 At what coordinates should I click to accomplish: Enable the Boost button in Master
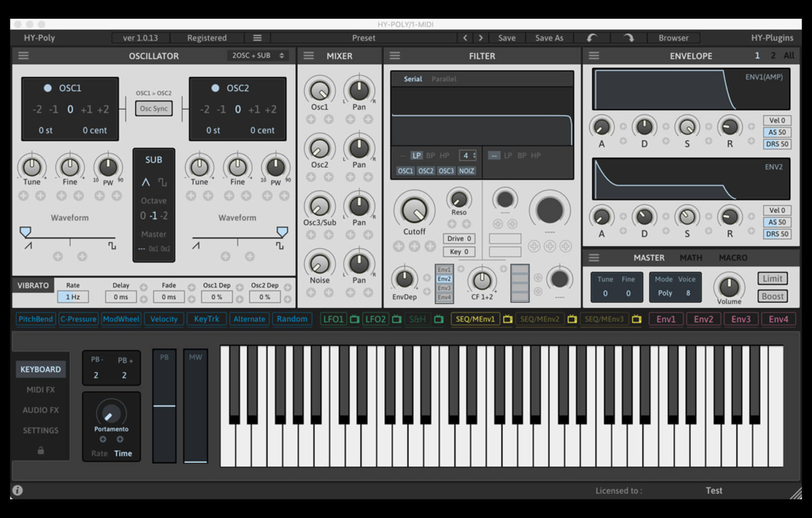point(773,296)
